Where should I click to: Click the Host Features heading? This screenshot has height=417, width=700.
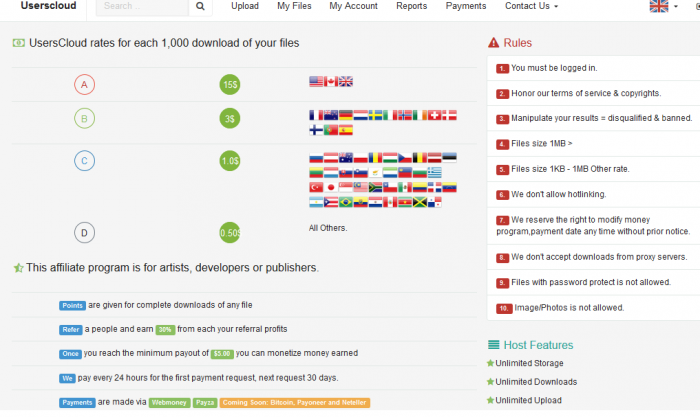(x=538, y=345)
